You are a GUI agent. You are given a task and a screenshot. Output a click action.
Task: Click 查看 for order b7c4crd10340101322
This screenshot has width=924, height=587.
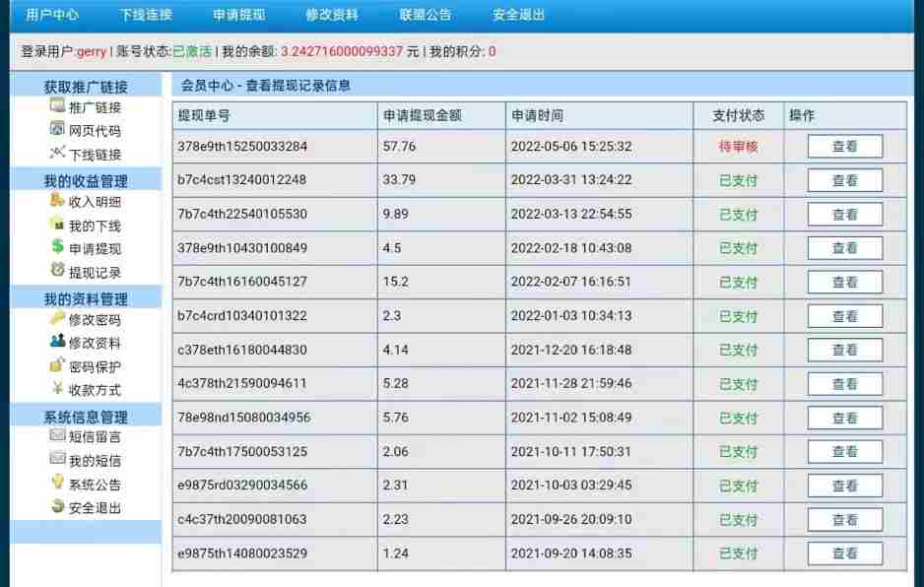pyautogui.click(x=845, y=316)
